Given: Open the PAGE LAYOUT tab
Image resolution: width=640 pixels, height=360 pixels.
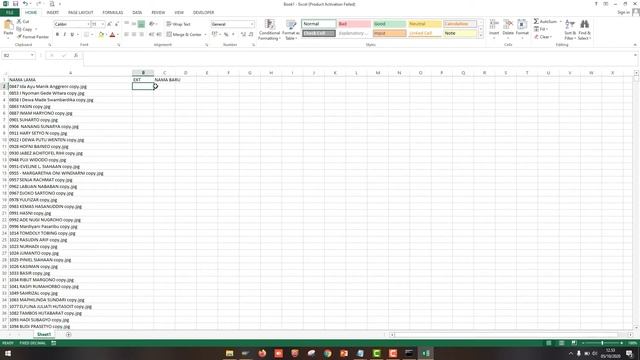Looking at the screenshot, I should click(80, 12).
